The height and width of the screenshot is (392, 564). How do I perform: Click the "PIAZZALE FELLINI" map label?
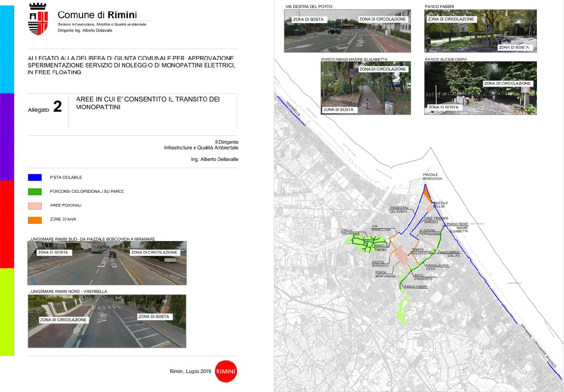pos(440,205)
